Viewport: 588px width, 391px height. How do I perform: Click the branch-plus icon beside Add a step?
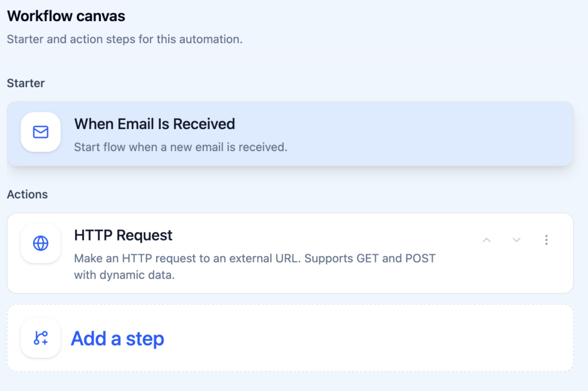pos(41,338)
